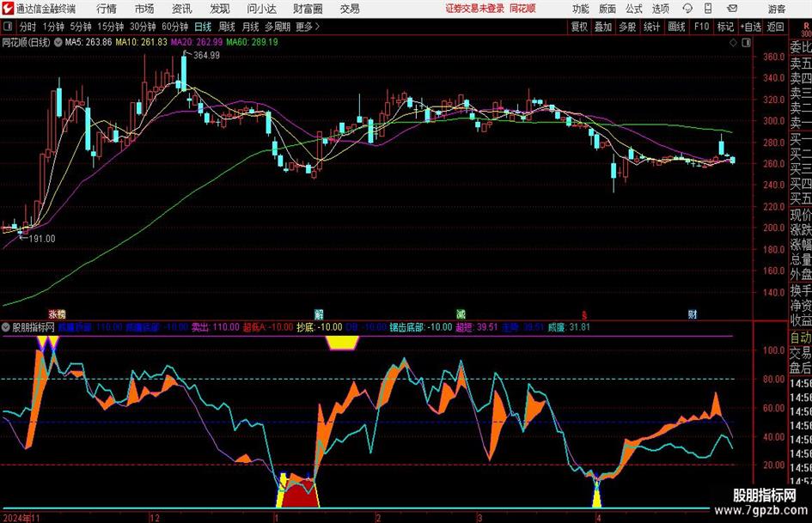Switch to 分时 period
812x523 pixels.
click(27, 27)
